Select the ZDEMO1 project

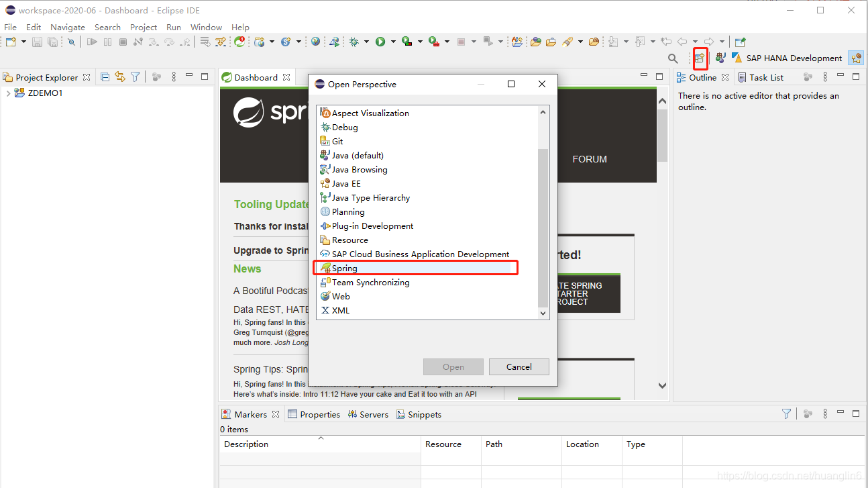[45, 93]
